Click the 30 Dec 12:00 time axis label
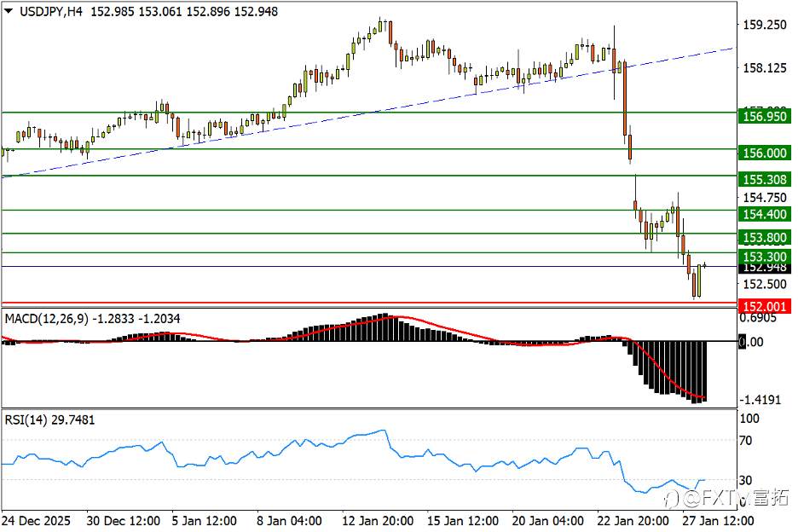The image size is (798, 532). (123, 521)
